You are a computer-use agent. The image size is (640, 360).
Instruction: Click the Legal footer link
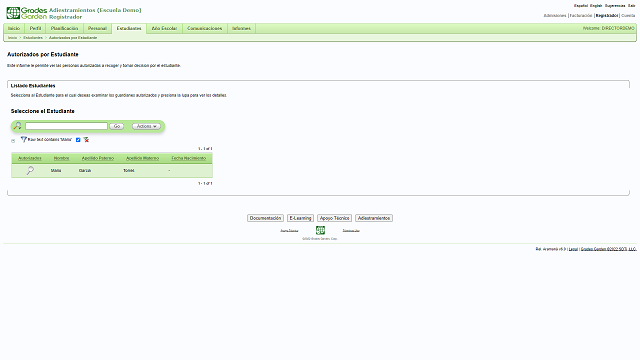coord(573,249)
